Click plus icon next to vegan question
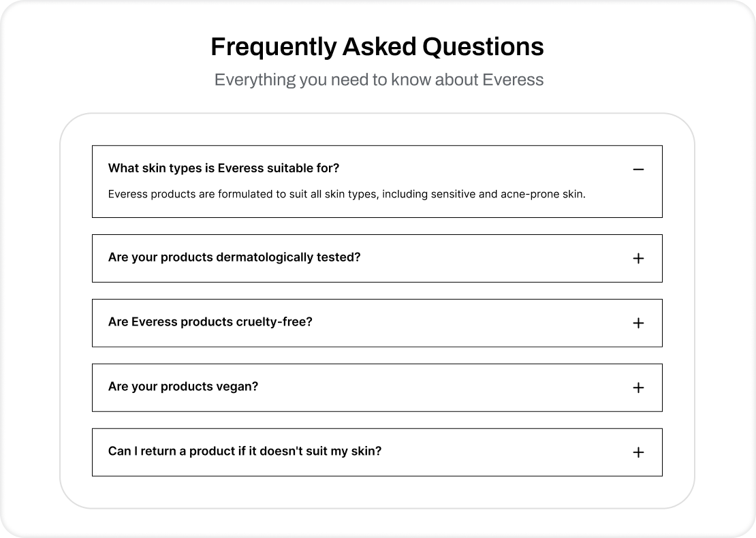Screen dimensions: 756x538 pyautogui.click(x=638, y=387)
